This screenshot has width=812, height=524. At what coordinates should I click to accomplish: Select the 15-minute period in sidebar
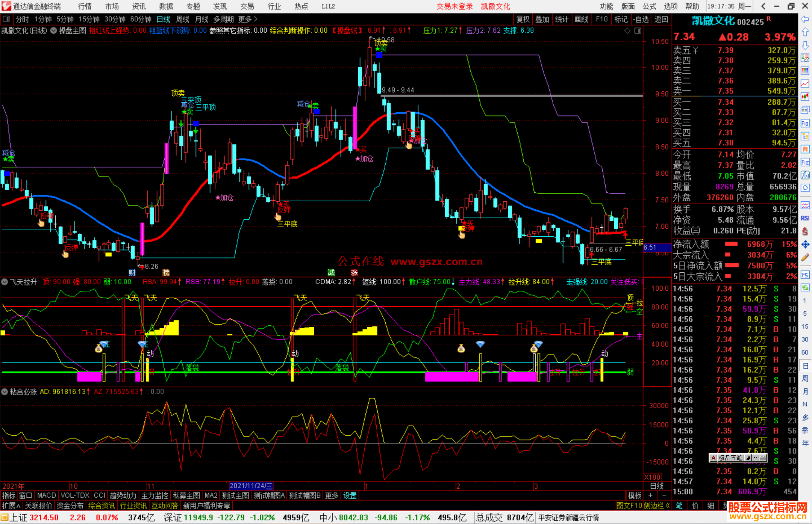pyautogui.click(x=805, y=326)
